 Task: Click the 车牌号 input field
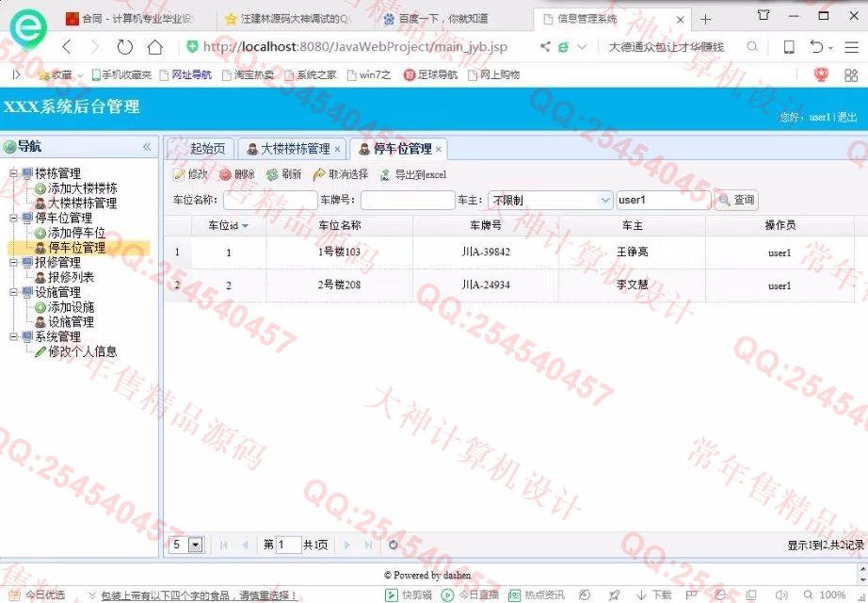408,200
